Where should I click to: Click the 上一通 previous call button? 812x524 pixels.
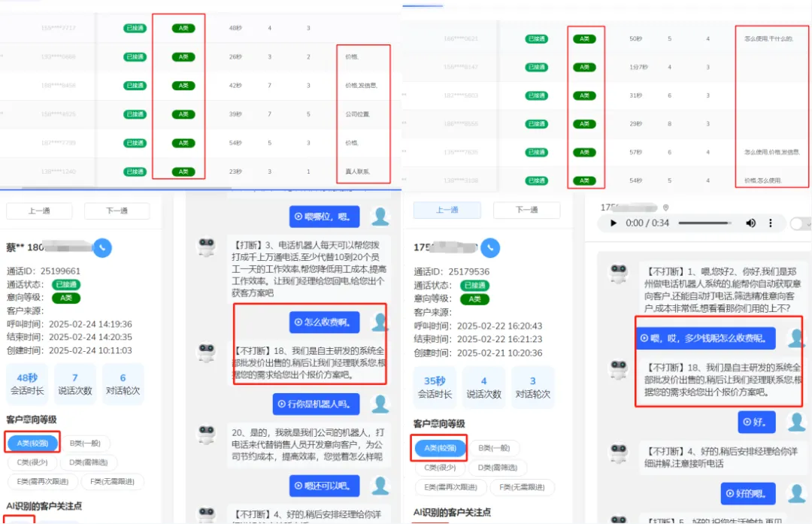coord(39,211)
